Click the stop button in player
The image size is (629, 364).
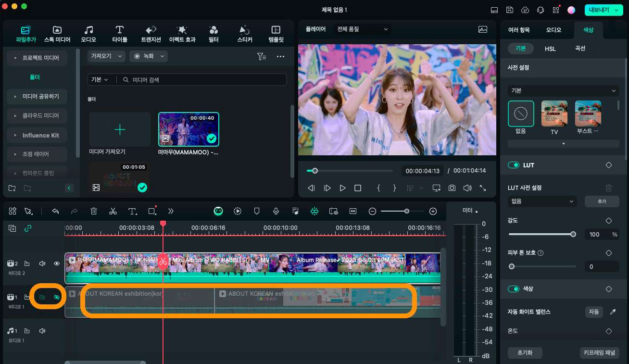(x=358, y=188)
